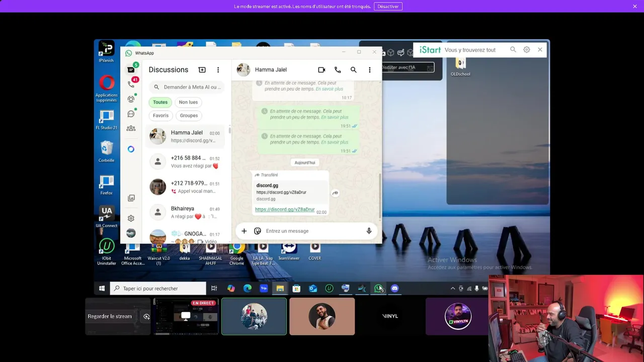Attach a file with the plus icon

pos(244,231)
